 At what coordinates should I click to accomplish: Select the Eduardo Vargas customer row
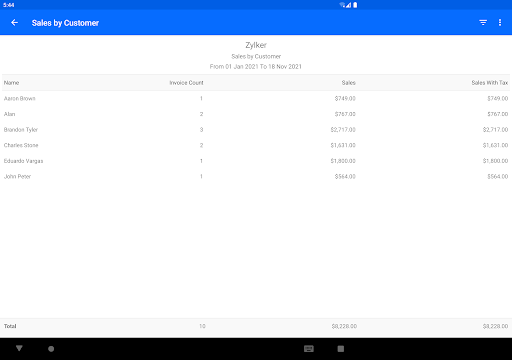(x=256, y=161)
